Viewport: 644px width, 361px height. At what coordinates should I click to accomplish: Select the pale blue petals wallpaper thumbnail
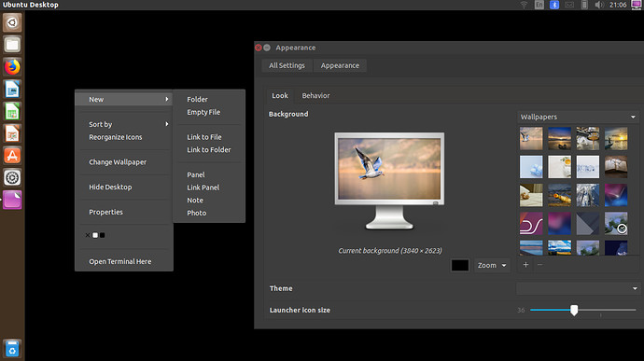pyautogui.click(x=531, y=167)
